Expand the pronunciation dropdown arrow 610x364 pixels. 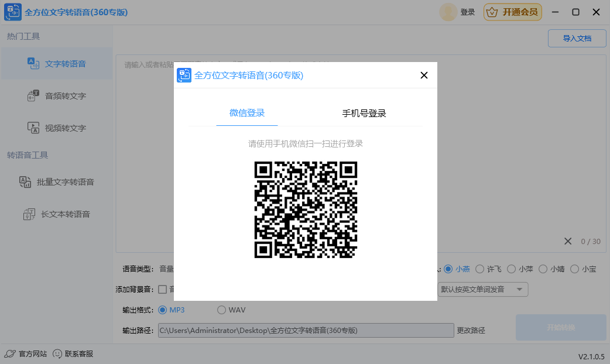pos(520,289)
